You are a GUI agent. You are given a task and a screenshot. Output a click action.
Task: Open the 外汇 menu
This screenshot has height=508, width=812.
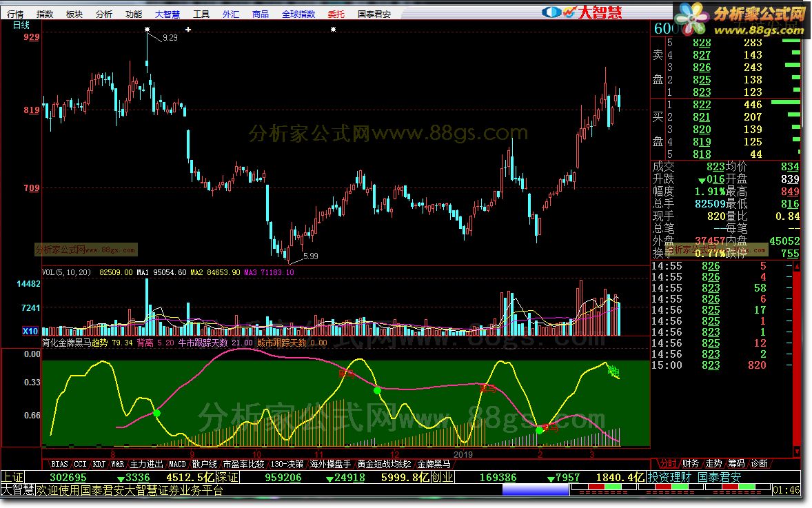[231, 14]
